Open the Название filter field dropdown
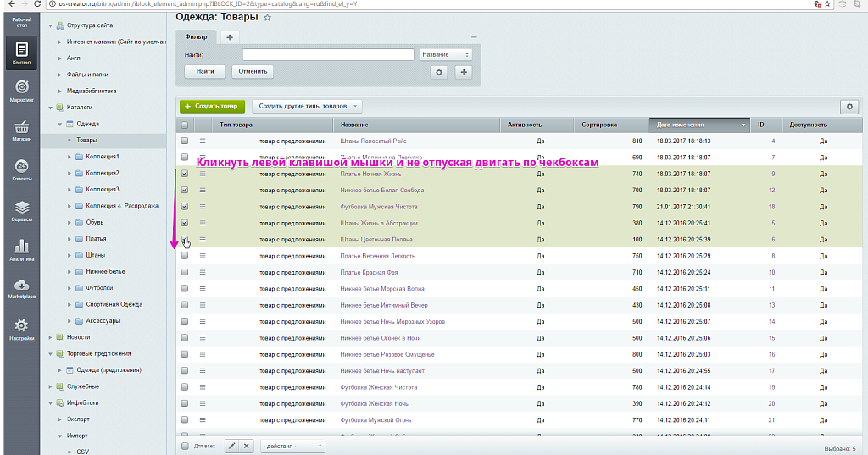The height and width of the screenshot is (455, 868). pyautogui.click(x=446, y=54)
